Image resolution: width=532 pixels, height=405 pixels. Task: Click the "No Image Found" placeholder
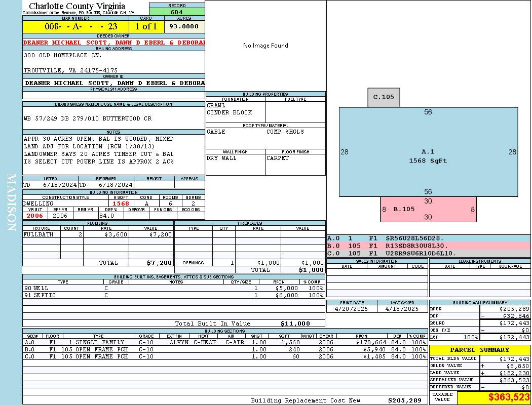[x=265, y=46]
